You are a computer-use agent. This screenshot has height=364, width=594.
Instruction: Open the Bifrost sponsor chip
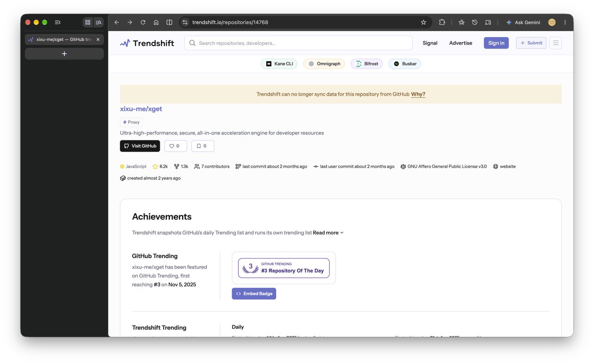tap(367, 64)
